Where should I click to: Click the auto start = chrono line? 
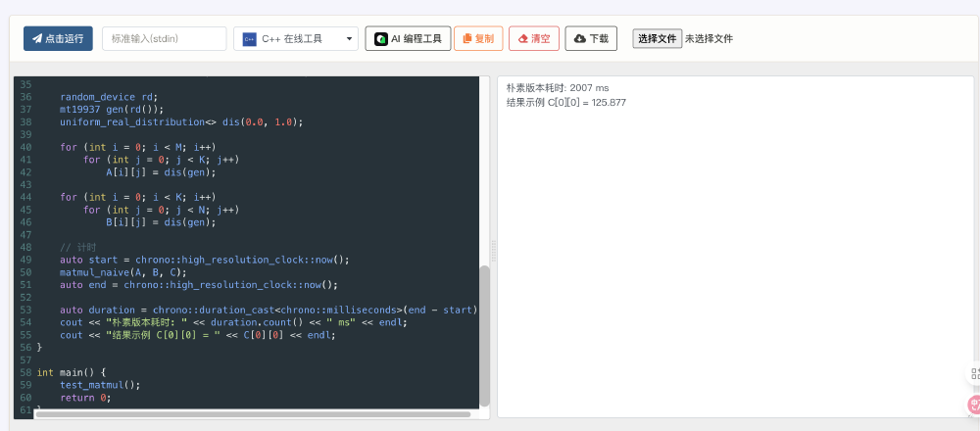(205, 260)
